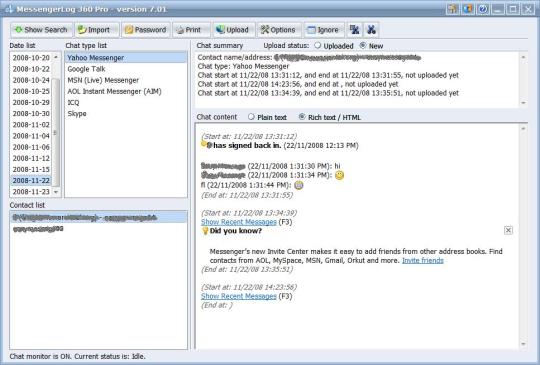Select AOL Instant Messenger (AIM) entry
Viewport: 540px width, 365px height.
pos(126,91)
